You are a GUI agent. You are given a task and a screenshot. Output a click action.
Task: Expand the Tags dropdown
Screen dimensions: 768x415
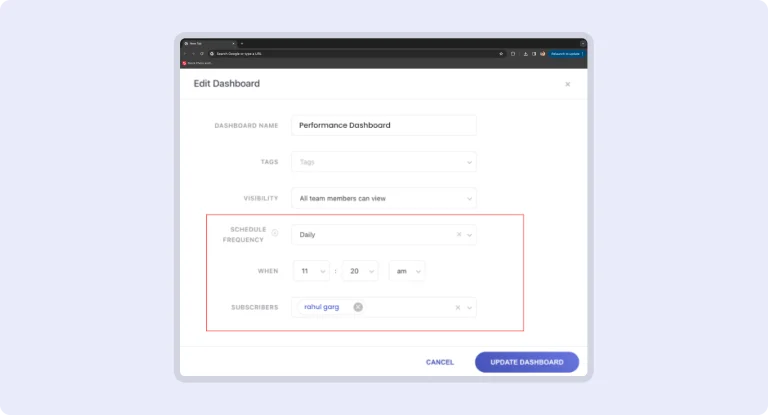469,162
